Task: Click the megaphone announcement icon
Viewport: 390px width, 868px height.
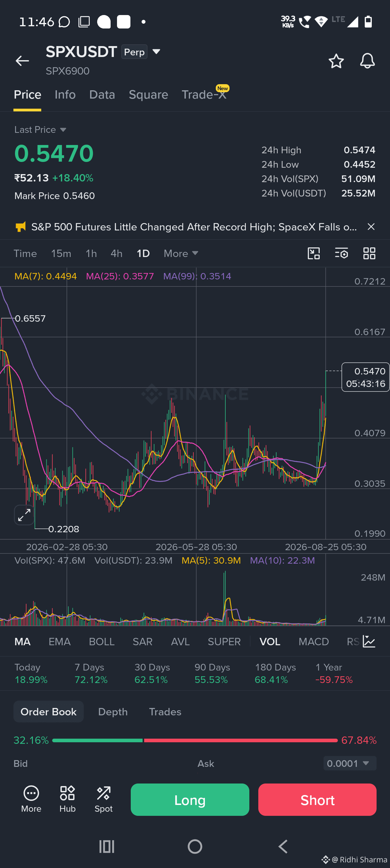Action: point(21,227)
